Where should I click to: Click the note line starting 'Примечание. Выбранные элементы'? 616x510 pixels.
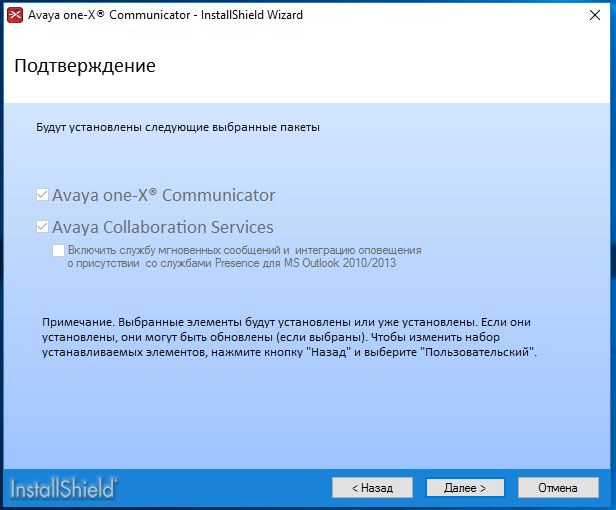click(x=286, y=322)
